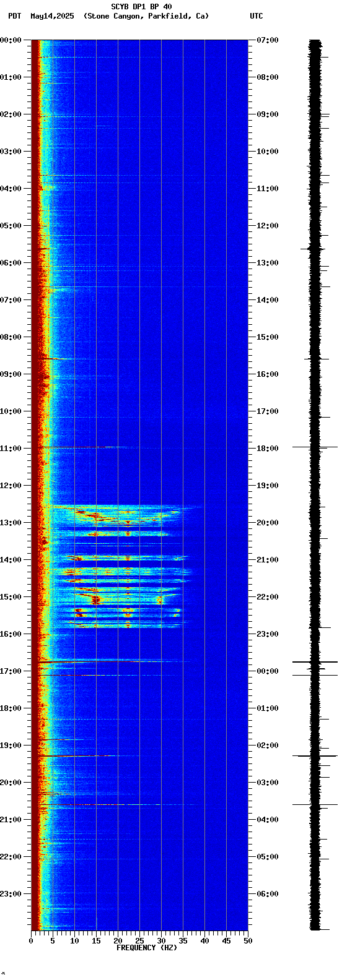Click the UTC time label '06:00'
The image size is (342, 980).
[x=268, y=894]
